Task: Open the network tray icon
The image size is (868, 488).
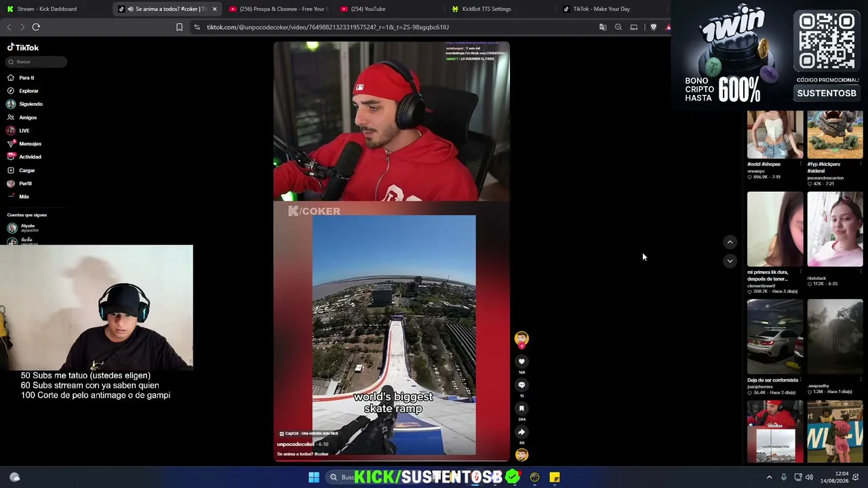Action: 798,477
